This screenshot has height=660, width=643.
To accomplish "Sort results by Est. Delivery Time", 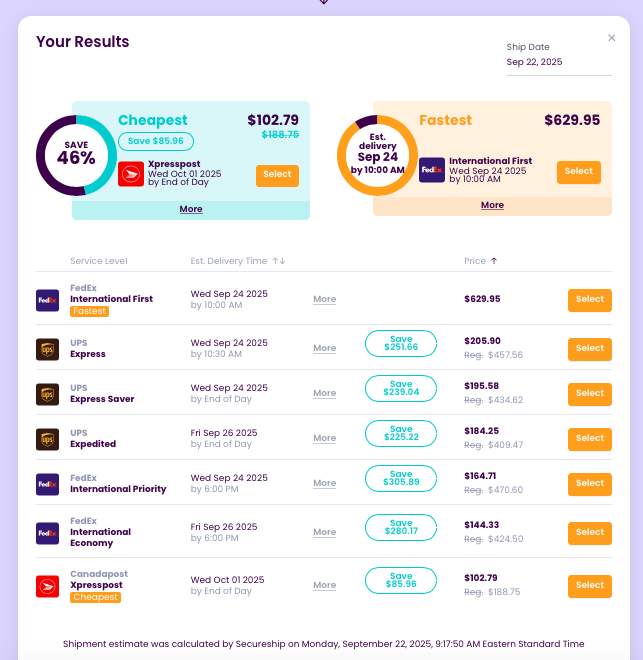I will coord(238,261).
